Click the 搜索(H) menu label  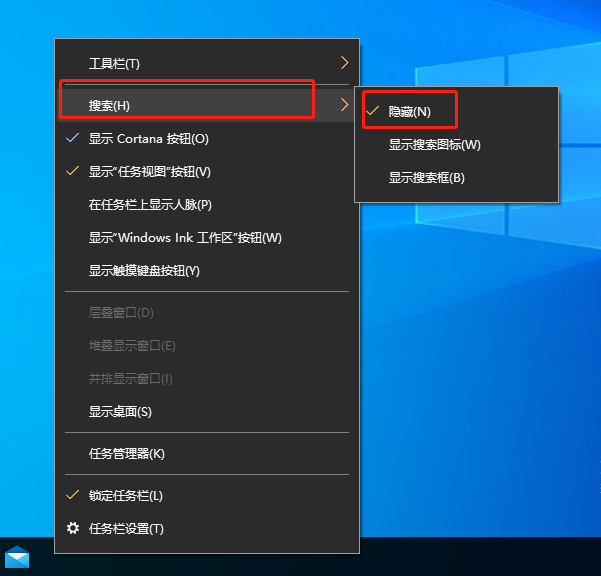pyautogui.click(x=109, y=106)
